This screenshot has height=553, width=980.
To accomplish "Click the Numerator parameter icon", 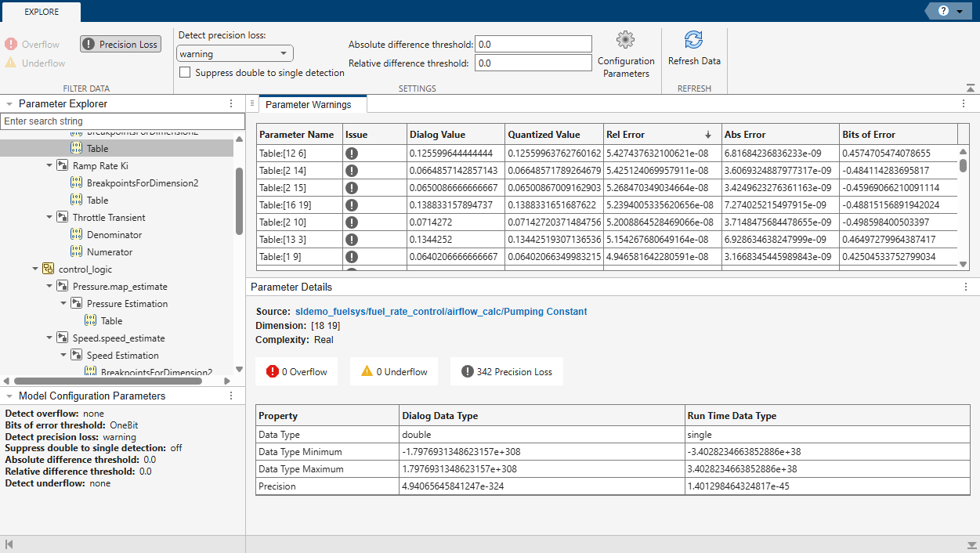I will point(77,251).
